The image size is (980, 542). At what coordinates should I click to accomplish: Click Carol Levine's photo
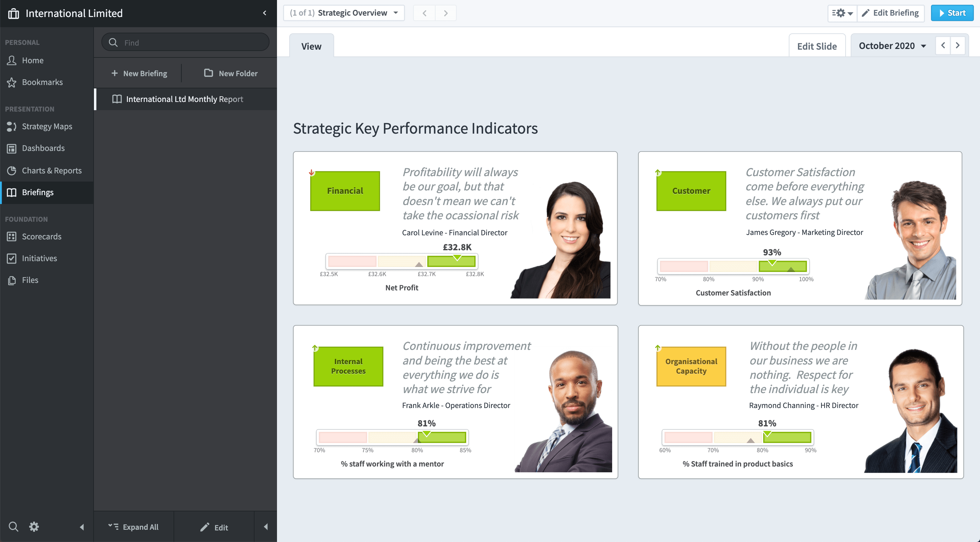561,240
